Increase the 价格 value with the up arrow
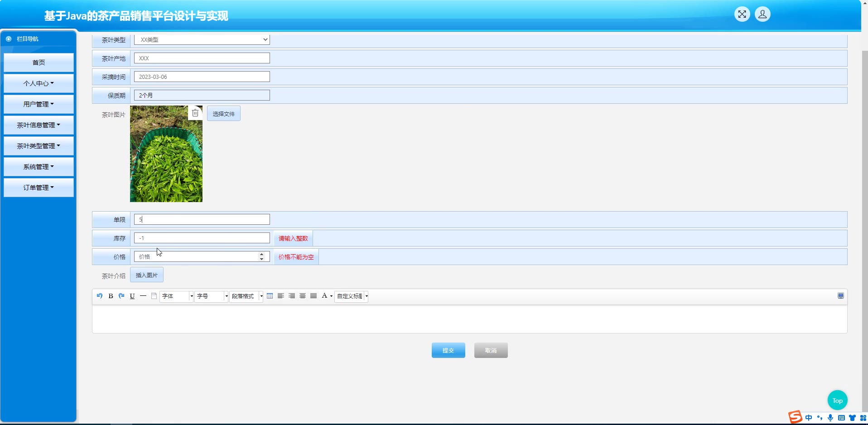The height and width of the screenshot is (425, 868). (262, 254)
